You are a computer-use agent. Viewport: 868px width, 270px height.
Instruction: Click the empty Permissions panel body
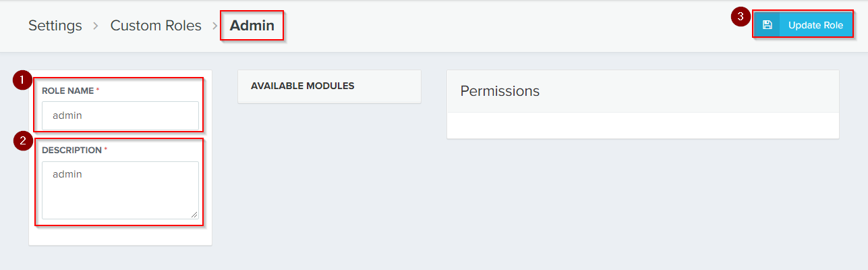[642, 126]
